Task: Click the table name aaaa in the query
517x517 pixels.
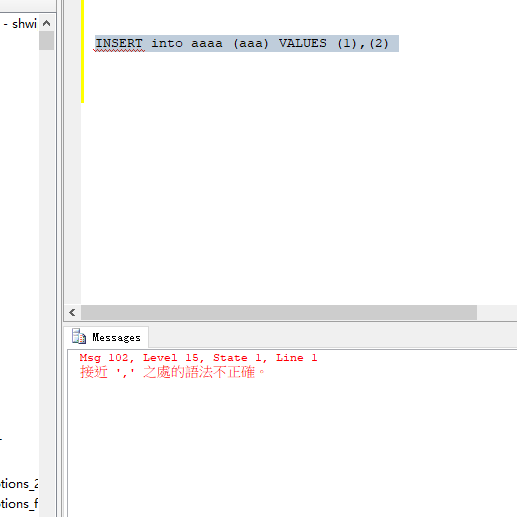Action: [x=207, y=43]
